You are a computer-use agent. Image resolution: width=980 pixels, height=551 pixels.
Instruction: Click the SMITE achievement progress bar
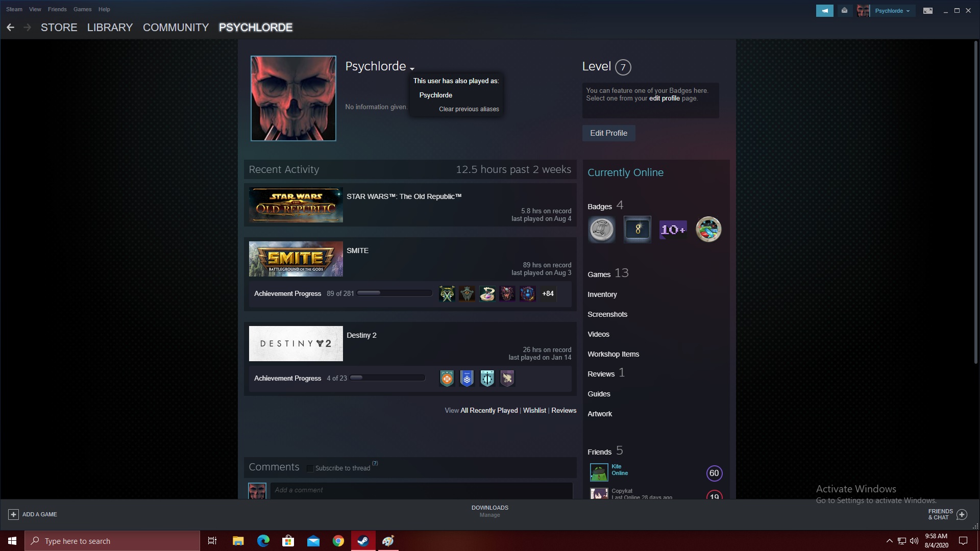point(394,293)
